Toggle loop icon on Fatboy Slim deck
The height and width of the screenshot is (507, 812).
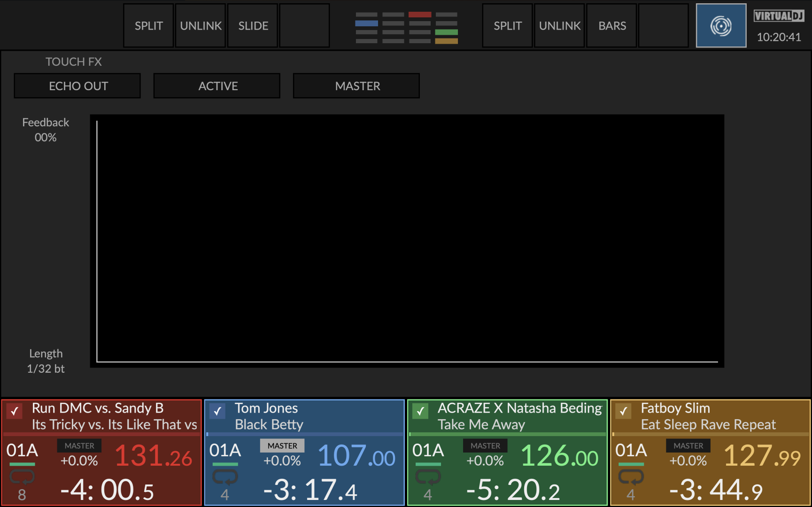click(x=631, y=477)
